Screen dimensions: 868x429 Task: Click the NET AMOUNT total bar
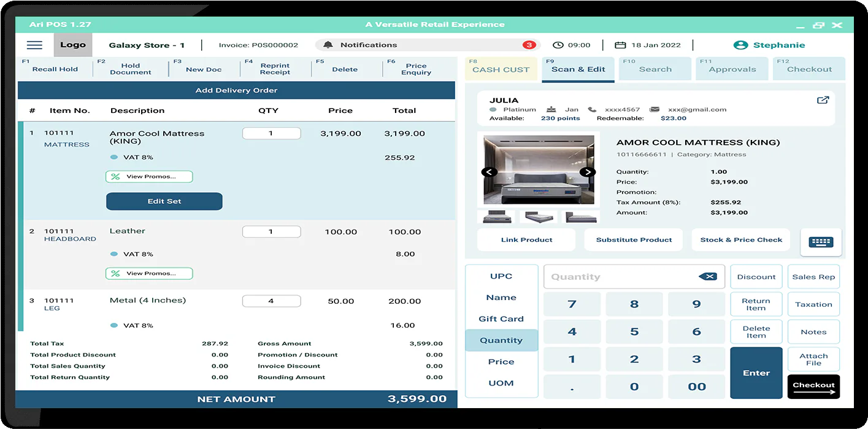(236, 399)
